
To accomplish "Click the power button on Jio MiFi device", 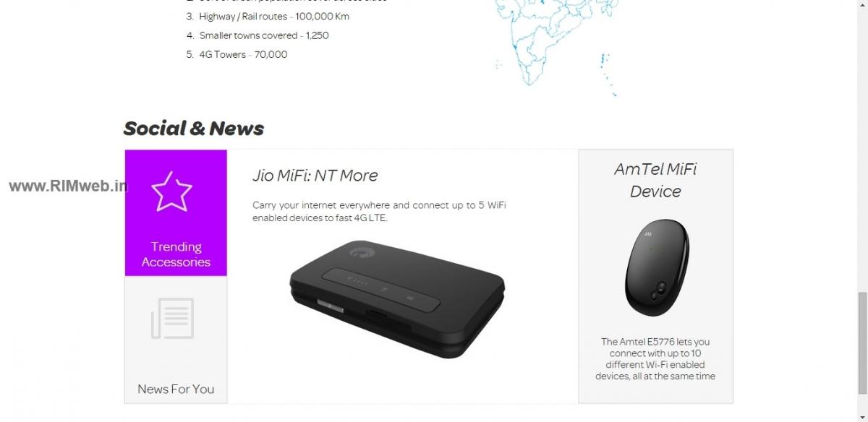I will pos(357,253).
